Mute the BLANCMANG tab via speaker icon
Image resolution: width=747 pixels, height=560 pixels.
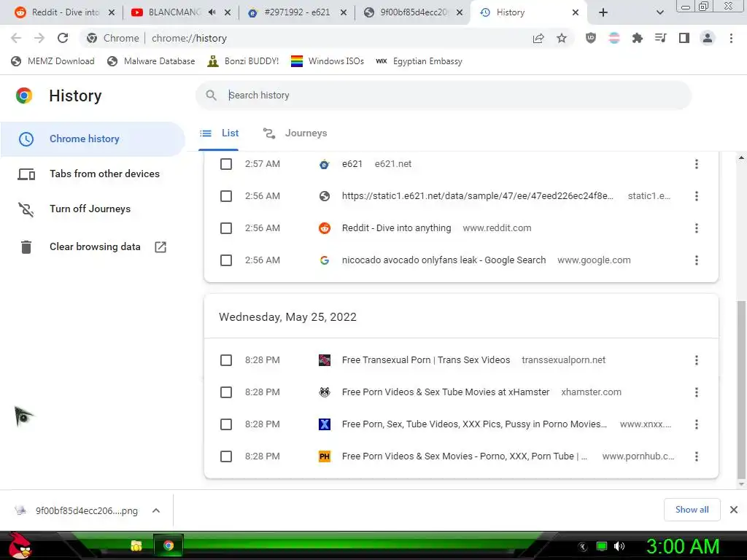pos(212,12)
